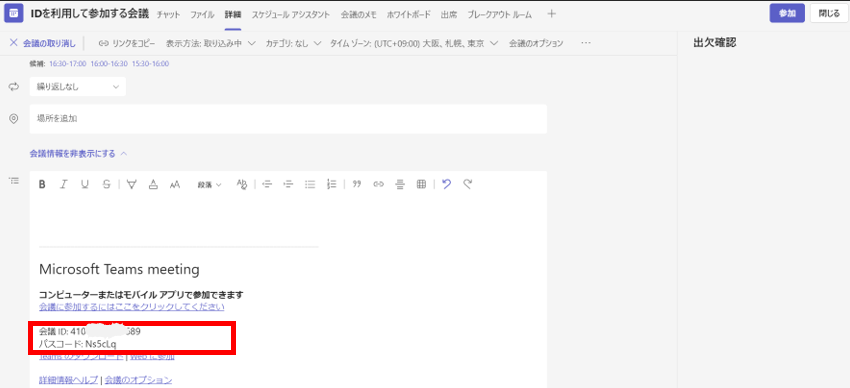Open text highlight color tool
Viewport: 850px width, 388px height.
(x=131, y=184)
